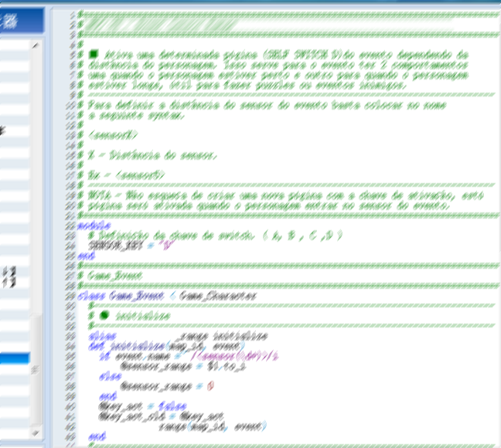Click the 'class Game_Event < Game_Character' line
The height and width of the screenshot is (448, 501).
(x=167, y=297)
